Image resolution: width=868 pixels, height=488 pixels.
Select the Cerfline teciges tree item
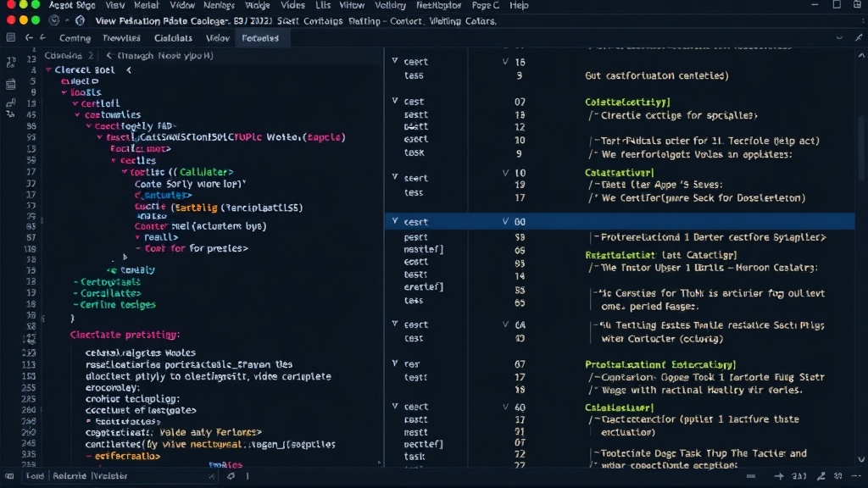click(x=118, y=304)
